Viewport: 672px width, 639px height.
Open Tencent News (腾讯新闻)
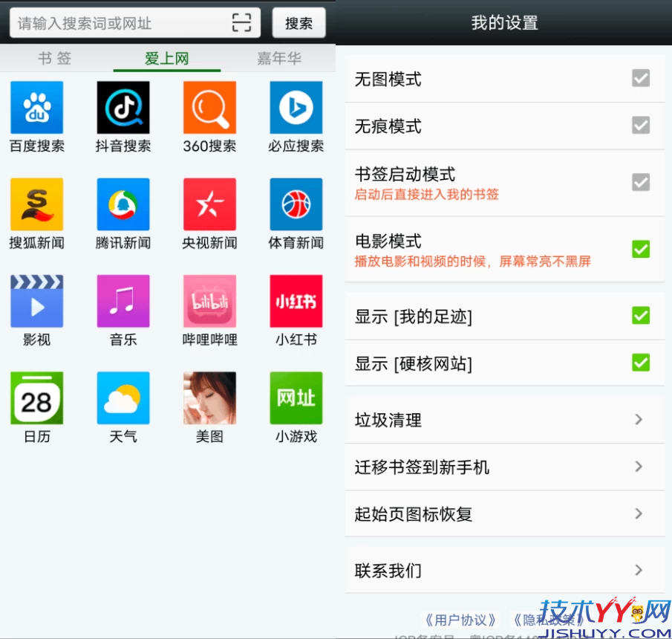click(123, 203)
